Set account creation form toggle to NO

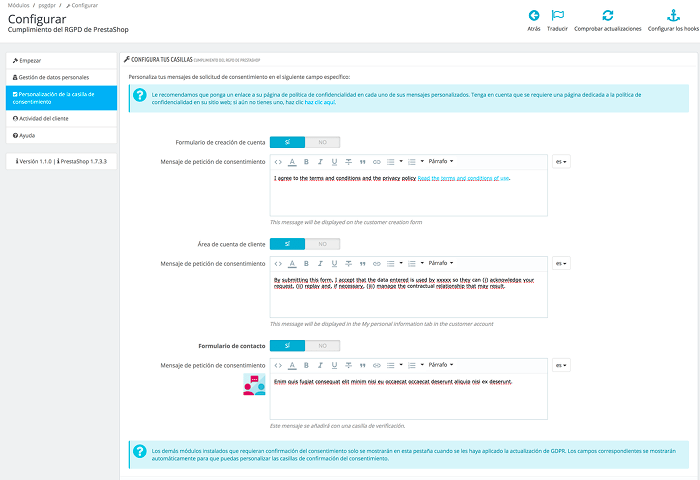[x=323, y=142]
